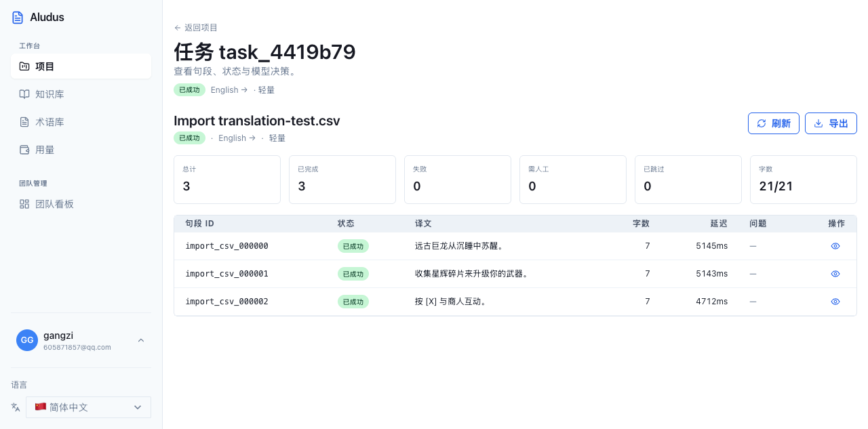Viewport: 868px width, 429px height.
Task: Open 术语库 in the sidebar
Action: [81, 122]
